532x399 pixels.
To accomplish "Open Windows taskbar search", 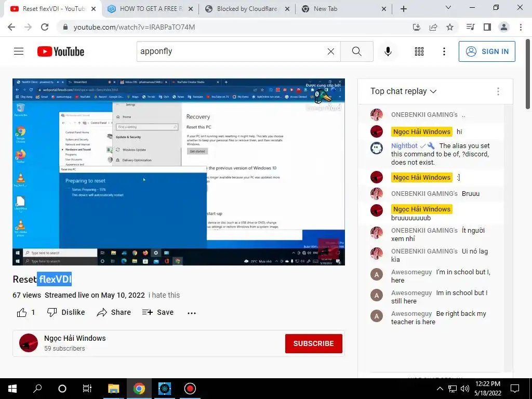I will click(x=37, y=389).
